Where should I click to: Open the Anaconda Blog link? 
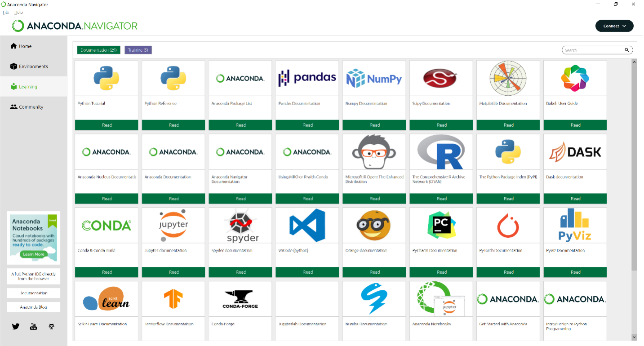tap(33, 307)
